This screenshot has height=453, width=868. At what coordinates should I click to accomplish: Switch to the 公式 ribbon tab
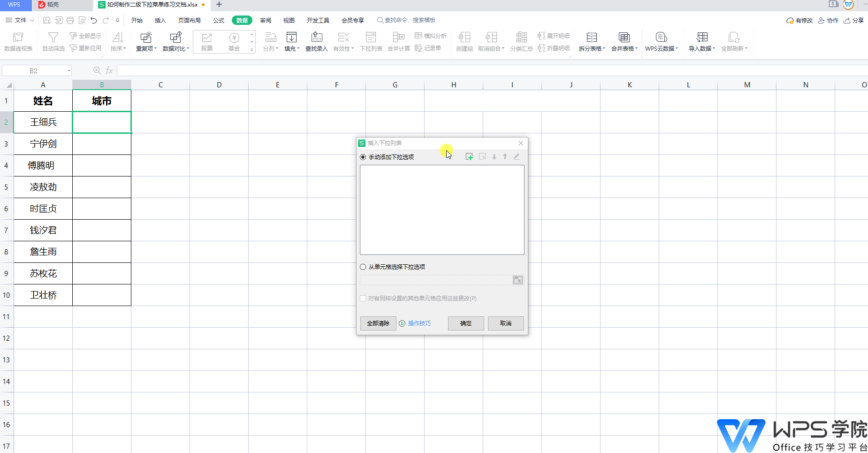[219, 21]
